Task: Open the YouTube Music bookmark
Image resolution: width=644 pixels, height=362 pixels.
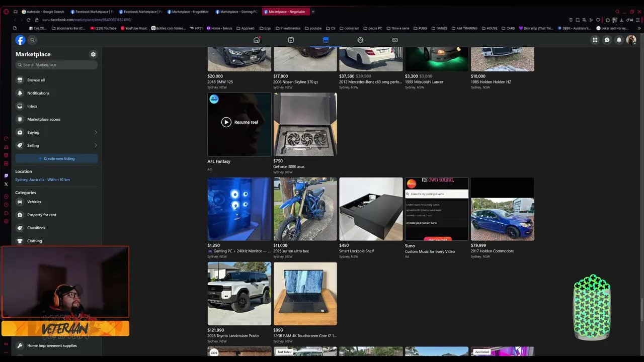Action: [134, 28]
